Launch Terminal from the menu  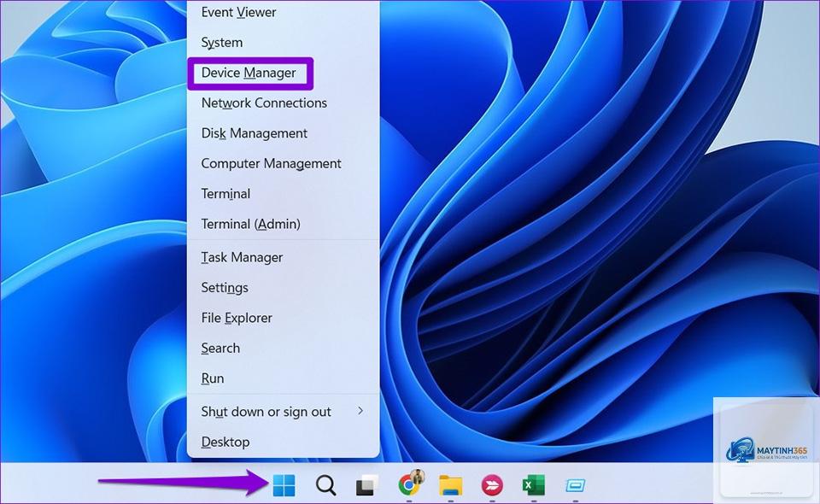(x=283, y=194)
